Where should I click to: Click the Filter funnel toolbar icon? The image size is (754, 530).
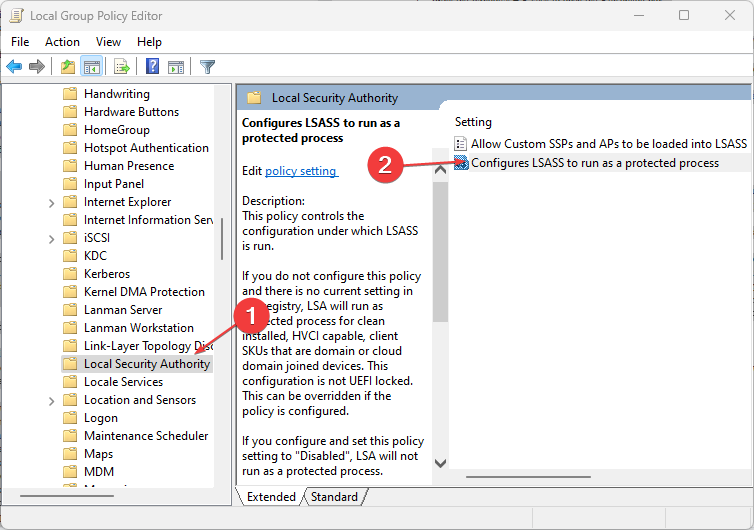[x=207, y=66]
